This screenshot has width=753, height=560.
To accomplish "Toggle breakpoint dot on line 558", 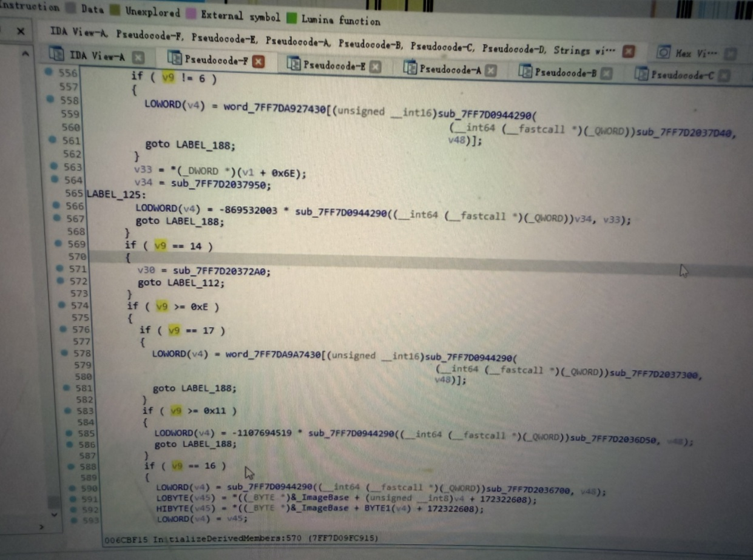I will click(51, 99).
